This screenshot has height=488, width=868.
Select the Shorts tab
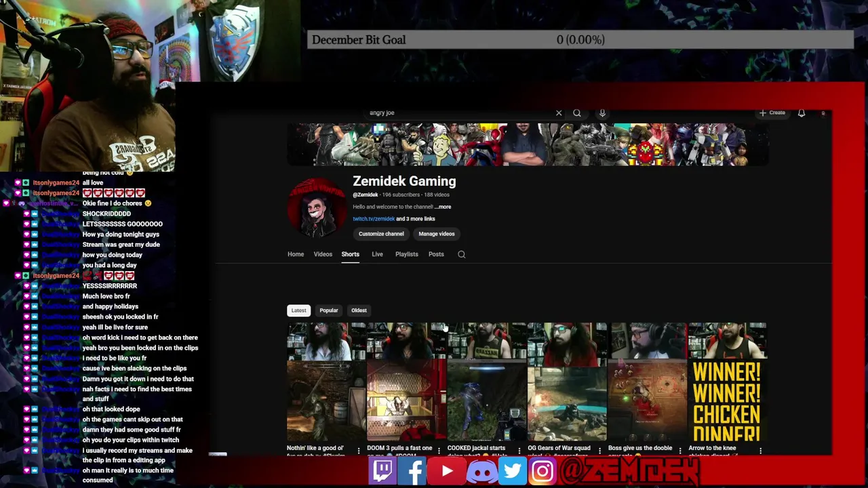[350, 254]
